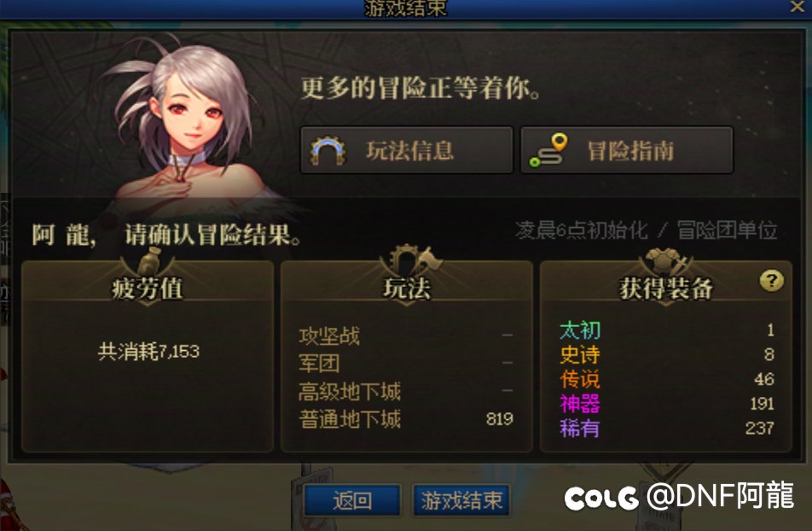Image resolution: width=812 pixels, height=531 pixels.
Task: Click the potion bottle emblem above 疲劳值
Action: tap(149, 262)
